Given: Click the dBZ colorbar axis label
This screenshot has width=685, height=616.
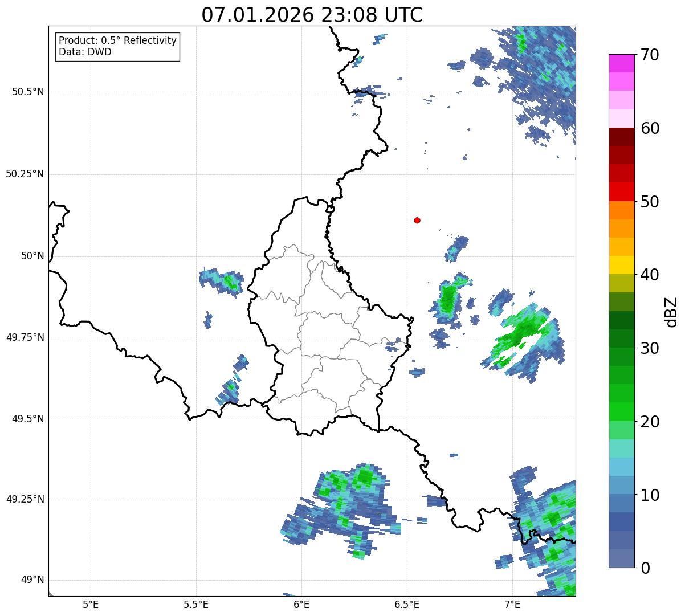Looking at the screenshot, I should (671, 311).
